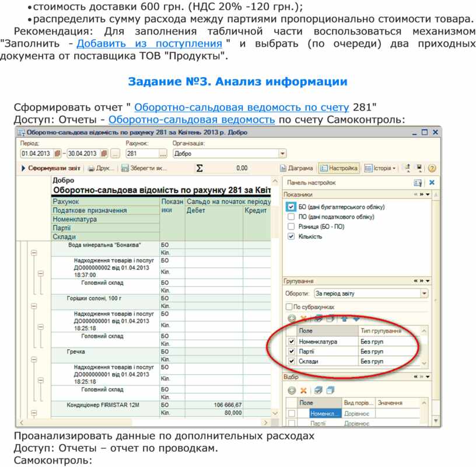
Task: Collapse the Вода мінеральна "Бонаква" tree group
Action: tap(34, 253)
